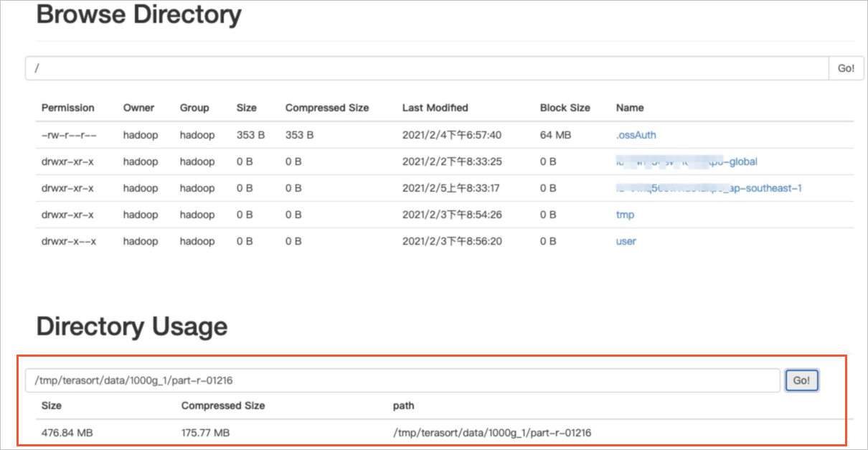Click the path header in Directory Usage table
Image resolution: width=868 pixels, height=450 pixels.
(403, 406)
